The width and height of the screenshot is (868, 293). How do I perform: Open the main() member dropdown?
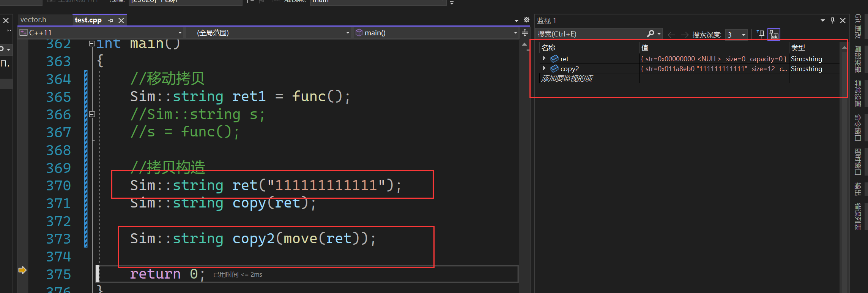click(x=515, y=33)
